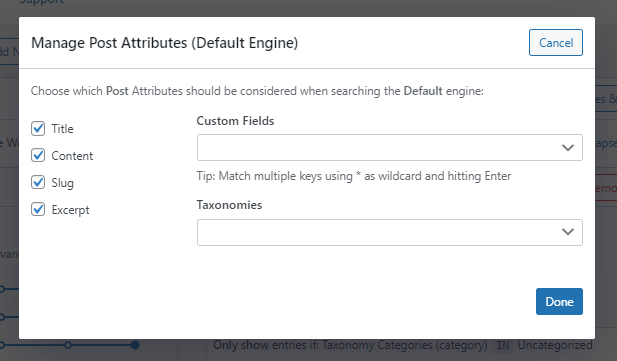Uncheck the Excerpt checkbox
The image size is (617, 361).
[x=38, y=209]
